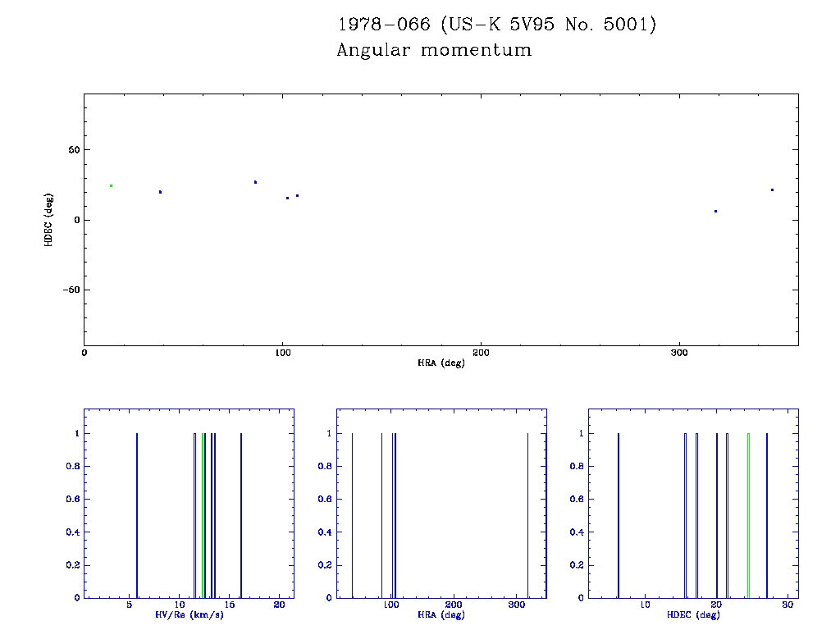Select the green bar in the HDEC histogram
This screenshot has width=840, height=630.
748,515
